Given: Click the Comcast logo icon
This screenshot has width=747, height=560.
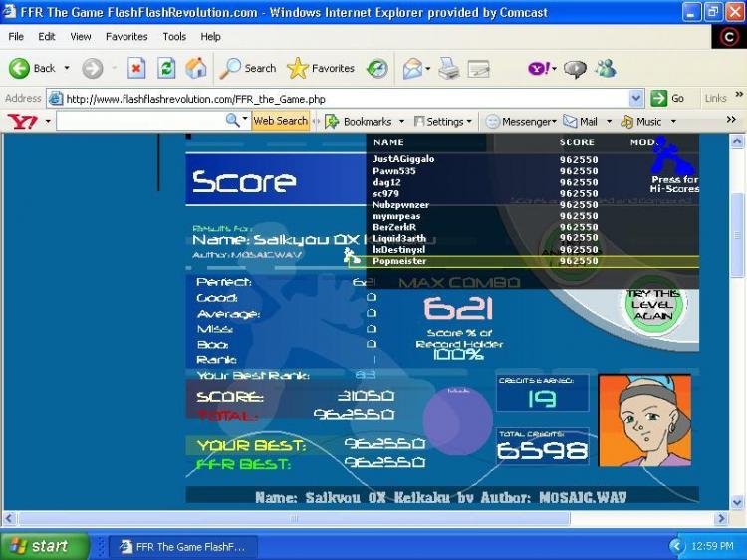Looking at the screenshot, I should pyautogui.click(x=729, y=36).
